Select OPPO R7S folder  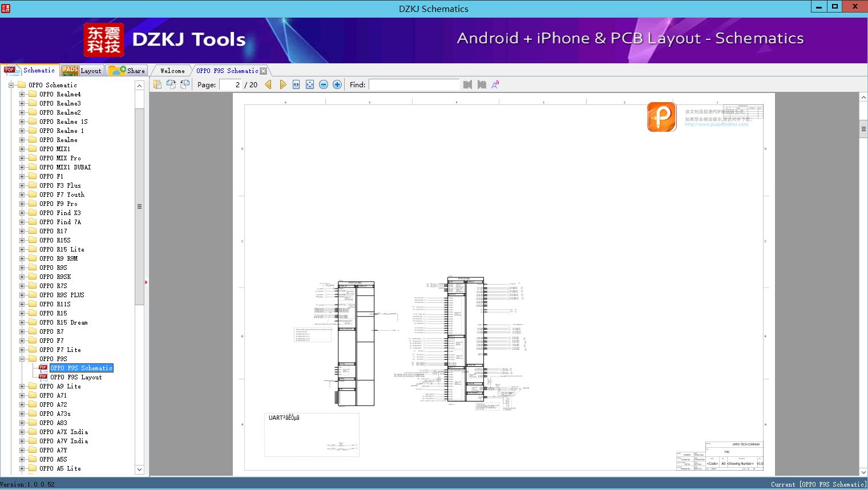click(53, 286)
